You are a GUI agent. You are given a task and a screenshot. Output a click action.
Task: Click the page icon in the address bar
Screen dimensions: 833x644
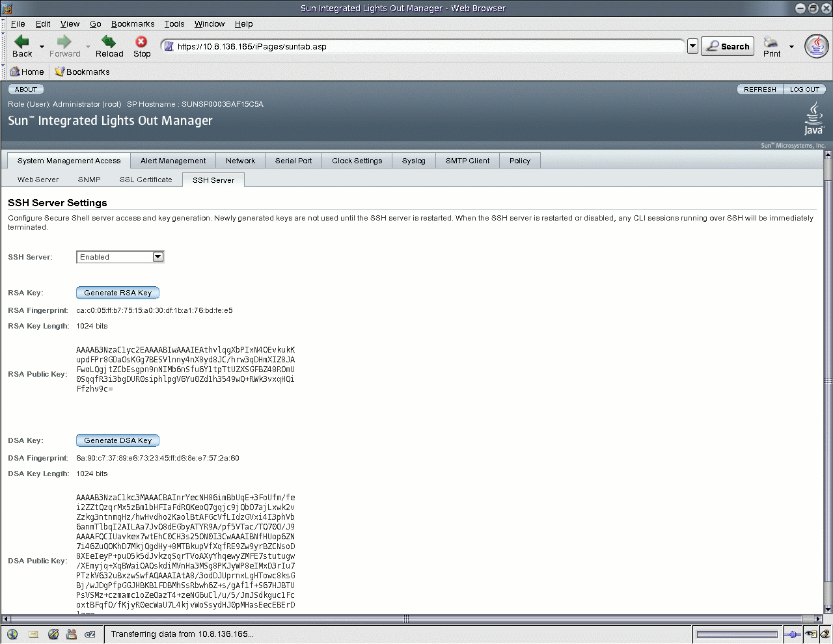[x=169, y=46]
